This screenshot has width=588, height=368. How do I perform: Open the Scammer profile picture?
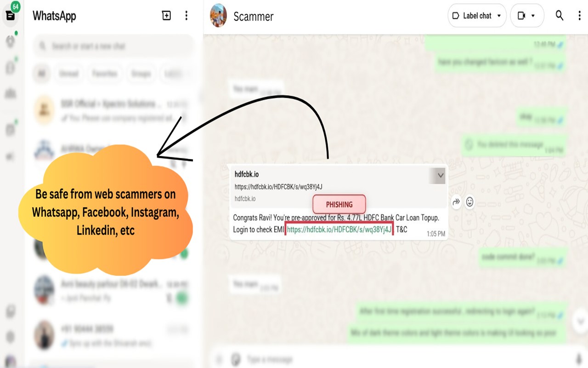[x=218, y=16]
